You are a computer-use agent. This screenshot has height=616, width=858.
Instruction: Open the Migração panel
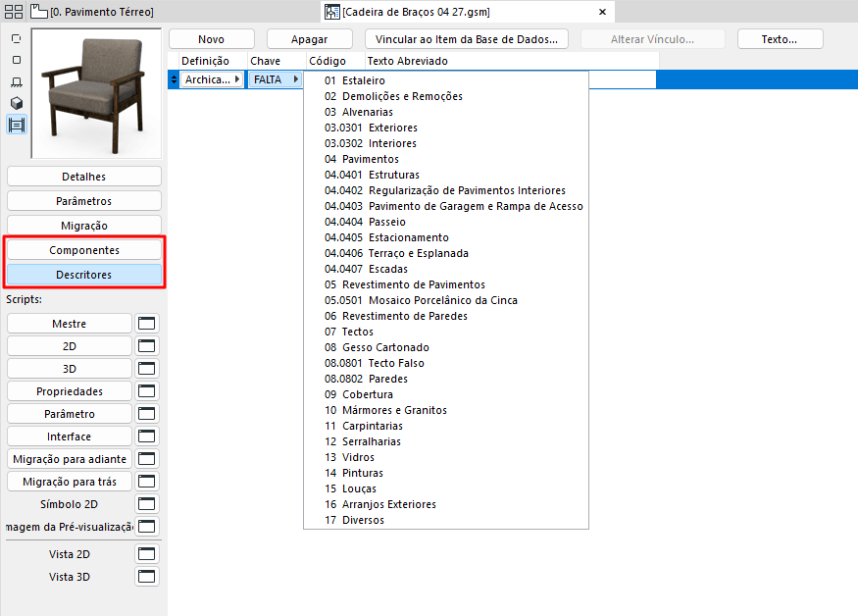tap(84, 226)
